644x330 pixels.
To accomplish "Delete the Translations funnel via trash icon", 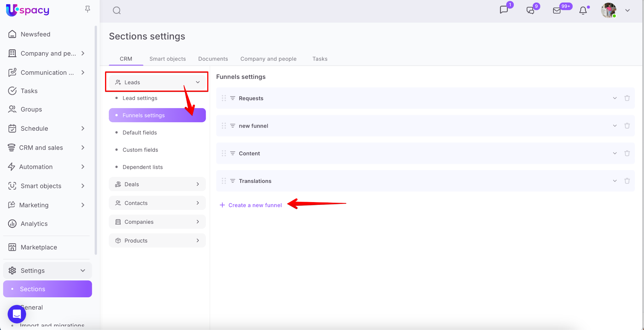I will click(627, 181).
